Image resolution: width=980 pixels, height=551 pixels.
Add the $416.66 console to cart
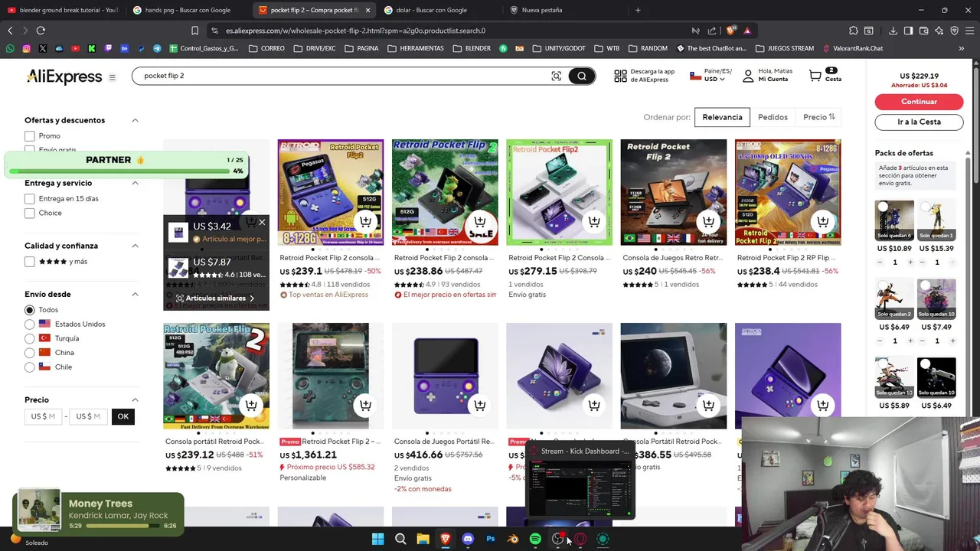[x=480, y=405]
